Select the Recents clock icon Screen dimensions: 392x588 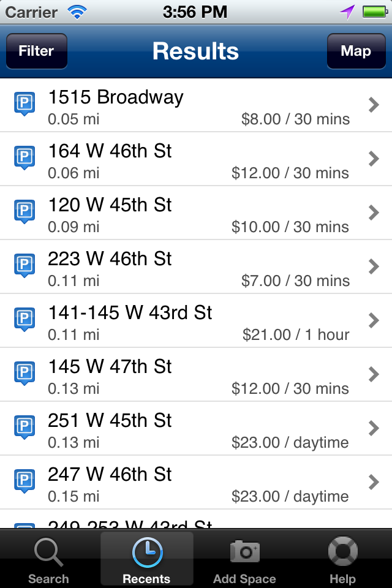147,552
